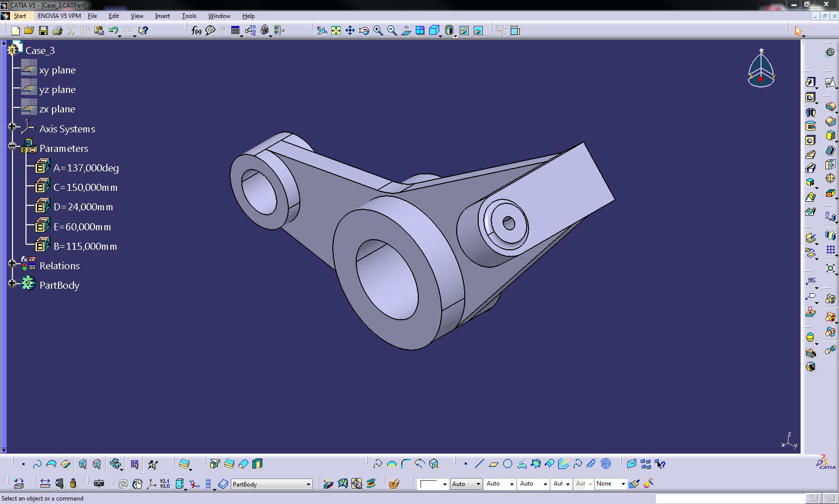Open the Window menu
The image size is (839, 504).
click(219, 16)
